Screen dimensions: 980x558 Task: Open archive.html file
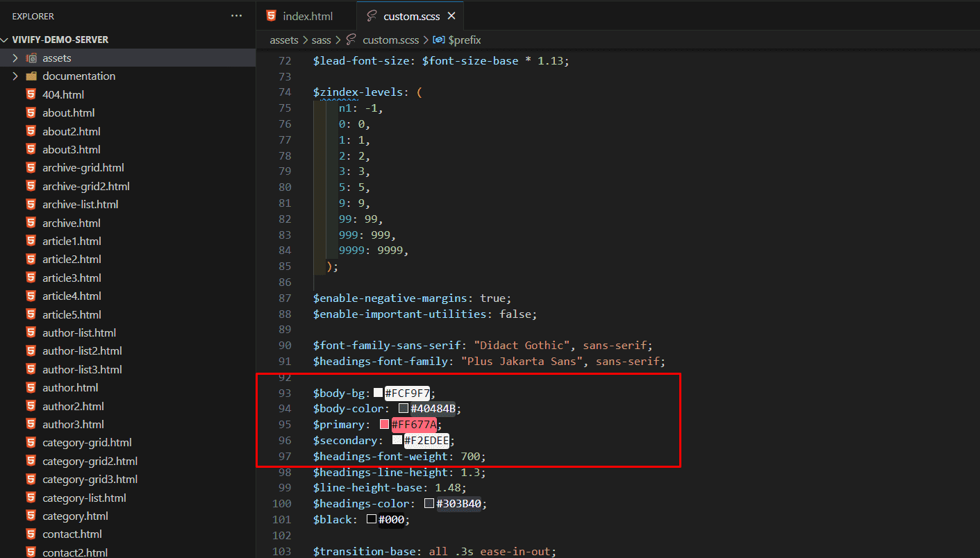(72, 223)
